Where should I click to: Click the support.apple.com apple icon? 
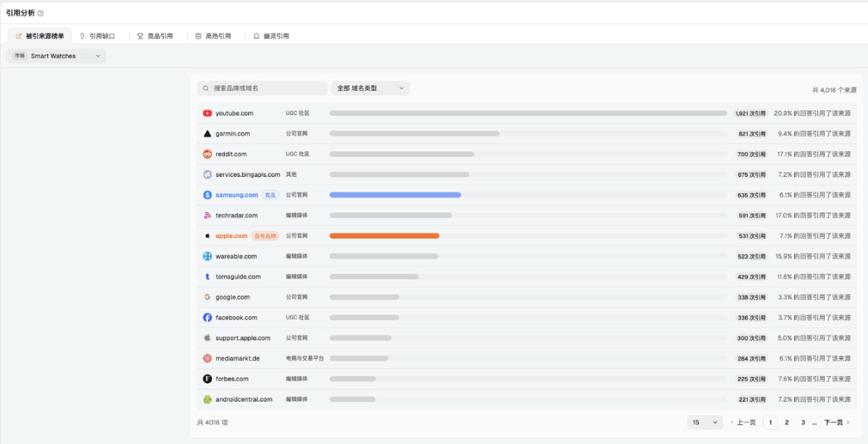click(207, 338)
